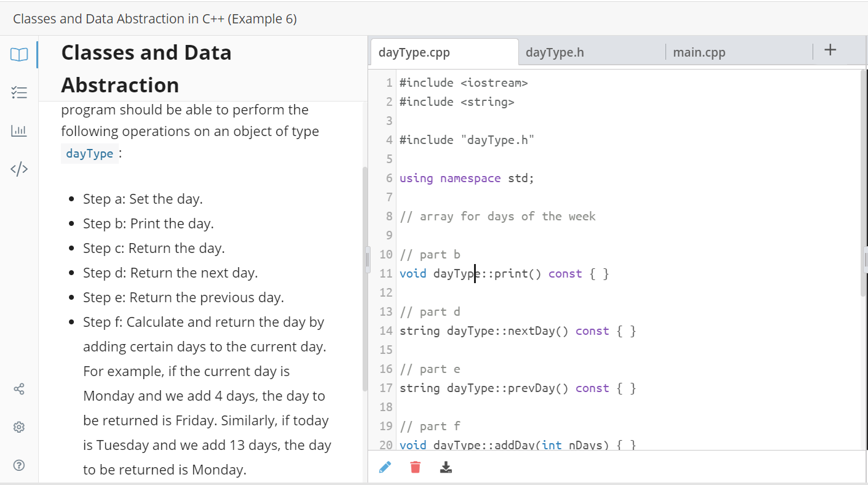The width and height of the screenshot is (868, 485).
Task: Add a new file tab with plus
Action: coord(830,50)
